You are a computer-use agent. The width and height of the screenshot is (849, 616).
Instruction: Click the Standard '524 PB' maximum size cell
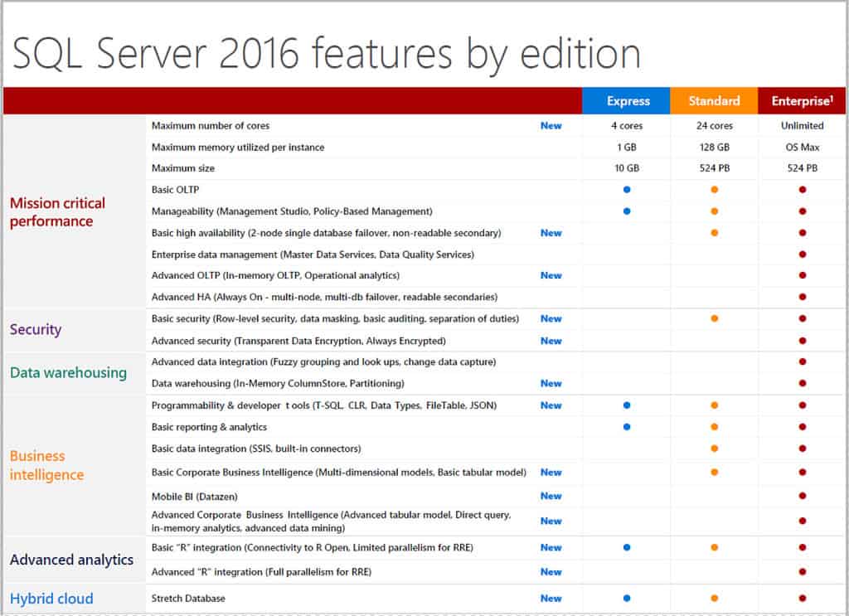click(x=714, y=168)
